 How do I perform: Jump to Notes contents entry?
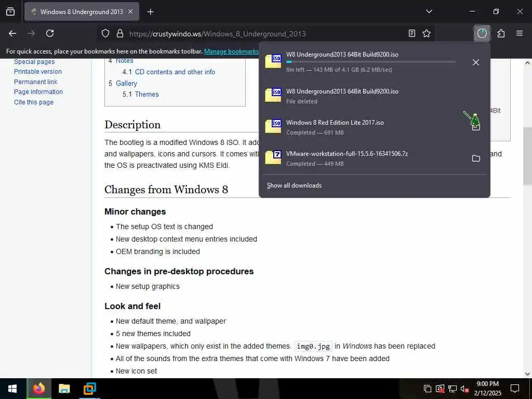click(x=121, y=61)
